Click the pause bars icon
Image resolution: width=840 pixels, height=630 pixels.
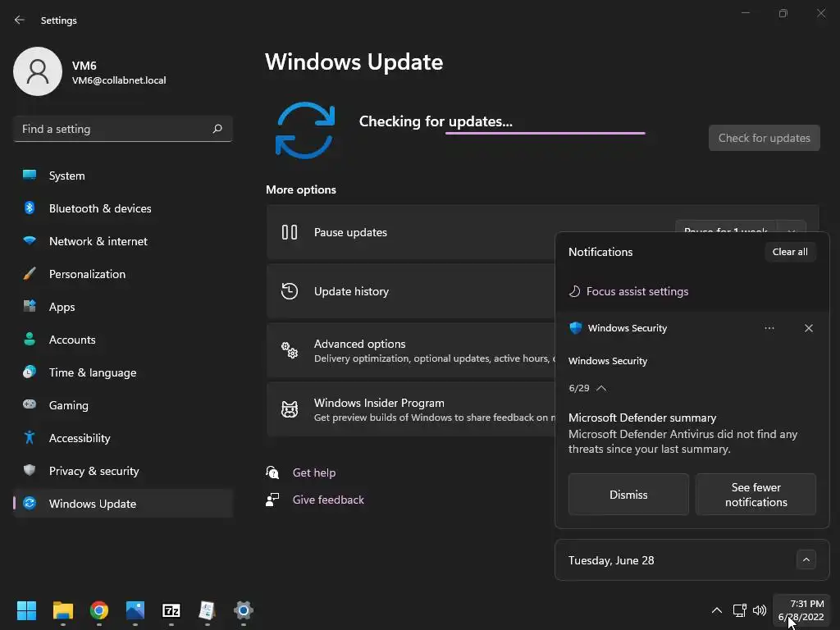click(x=290, y=232)
